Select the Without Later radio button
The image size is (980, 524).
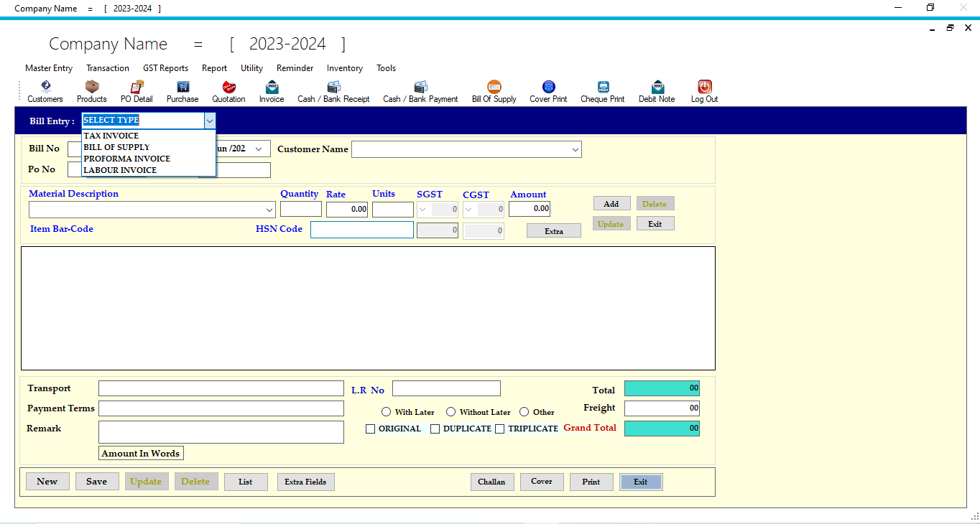[x=451, y=411]
